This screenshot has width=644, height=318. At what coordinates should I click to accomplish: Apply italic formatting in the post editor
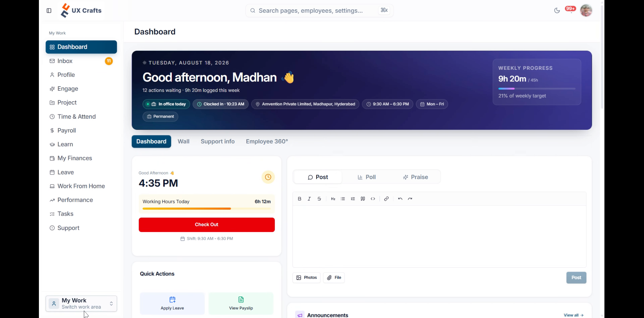309,199
